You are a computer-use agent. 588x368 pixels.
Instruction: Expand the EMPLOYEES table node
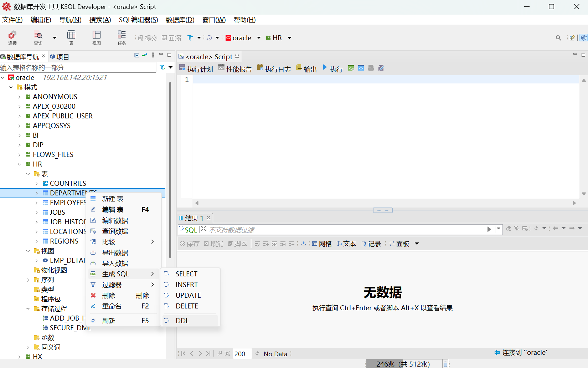37,203
